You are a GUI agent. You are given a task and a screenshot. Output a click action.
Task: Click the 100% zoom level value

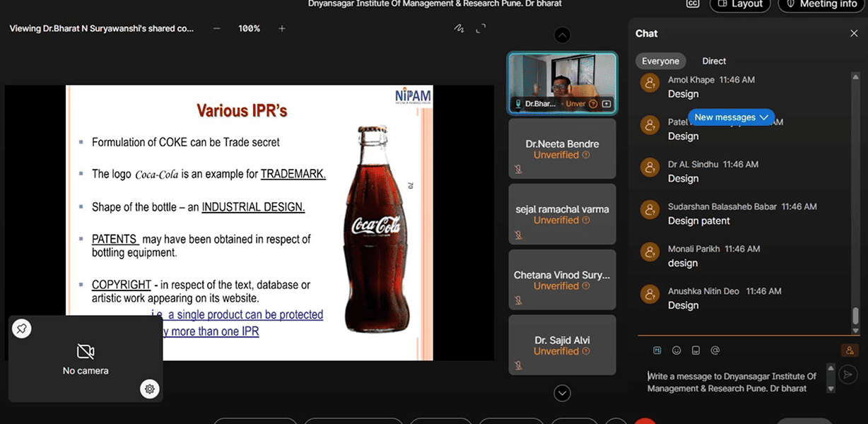[x=249, y=28]
